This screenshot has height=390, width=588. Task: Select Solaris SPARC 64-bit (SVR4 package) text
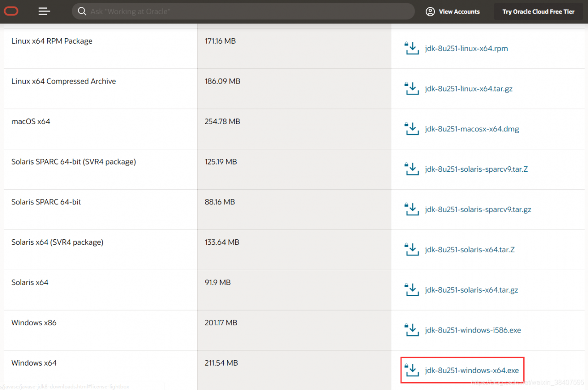(x=73, y=162)
